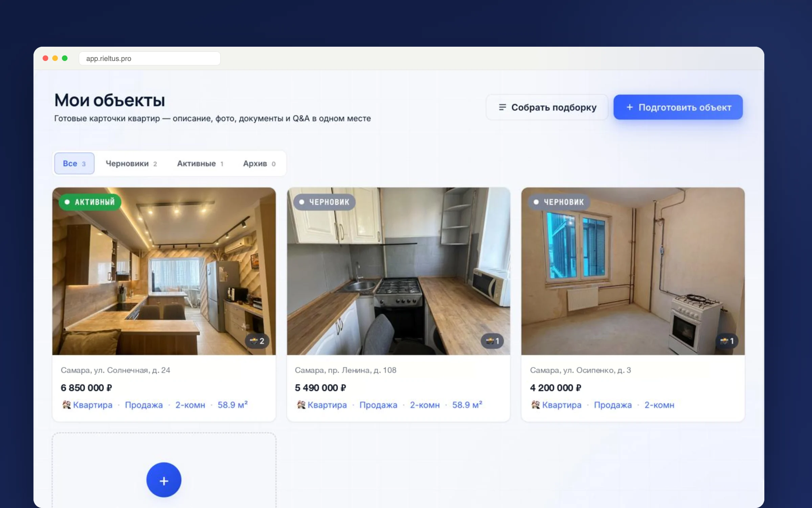812x508 pixels.
Task: Switch to the Активные tab
Action: [x=200, y=164]
